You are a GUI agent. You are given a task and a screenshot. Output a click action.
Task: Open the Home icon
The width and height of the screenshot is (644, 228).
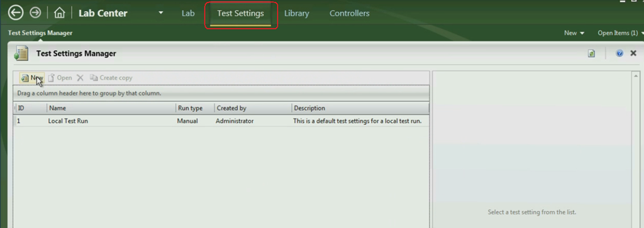point(60,13)
